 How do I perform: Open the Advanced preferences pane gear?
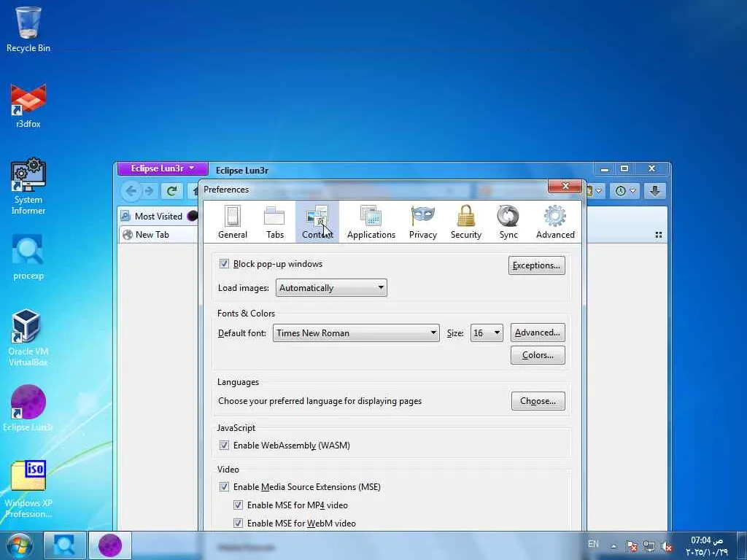(555, 222)
